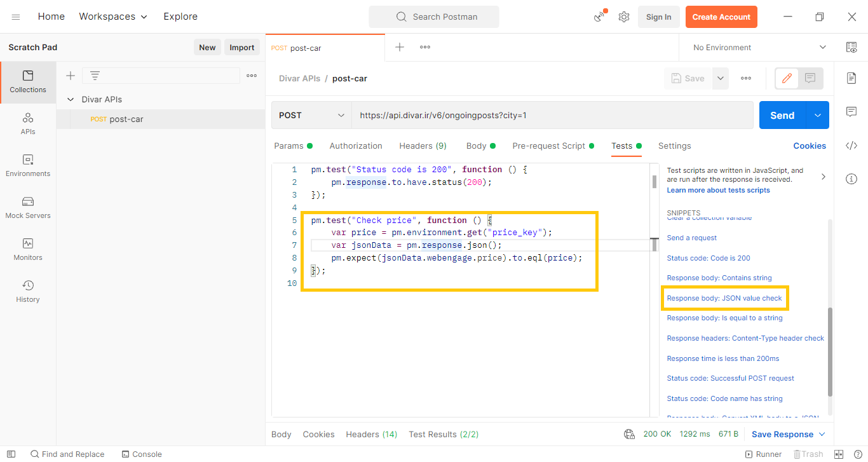Click the request URL field
Image resolution: width=868 pixels, height=462 pixels.
click(553, 115)
